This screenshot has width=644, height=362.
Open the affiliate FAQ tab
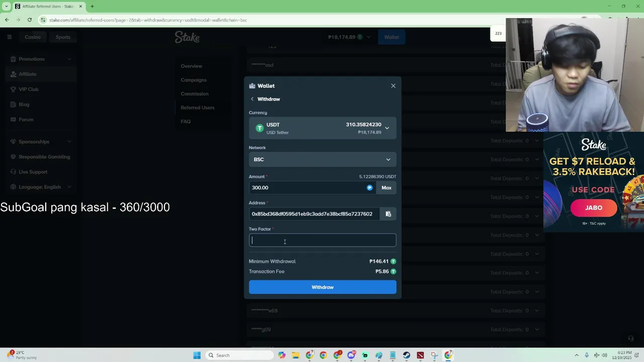coord(186,121)
